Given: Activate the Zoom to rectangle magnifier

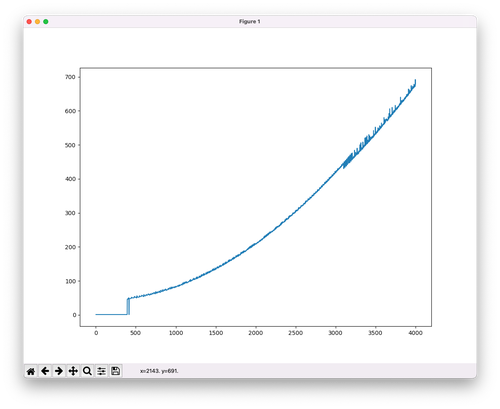Looking at the screenshot, I should 87,371.
